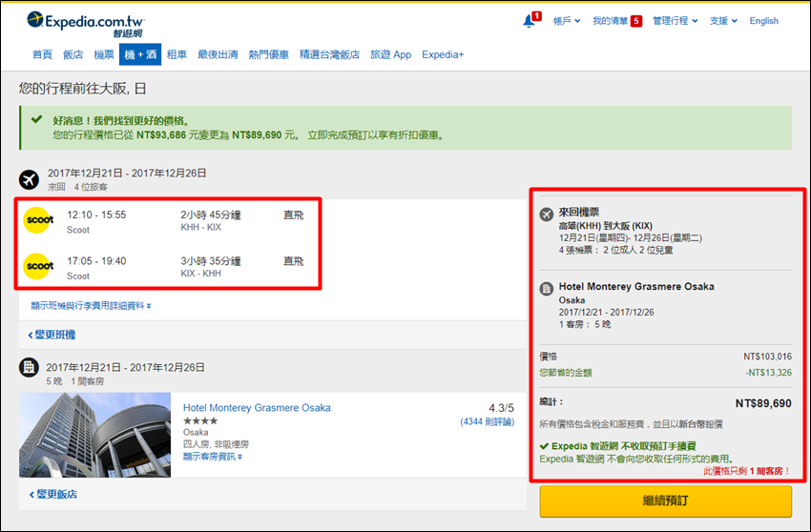Go to the 首頁 home tab

[x=42, y=54]
